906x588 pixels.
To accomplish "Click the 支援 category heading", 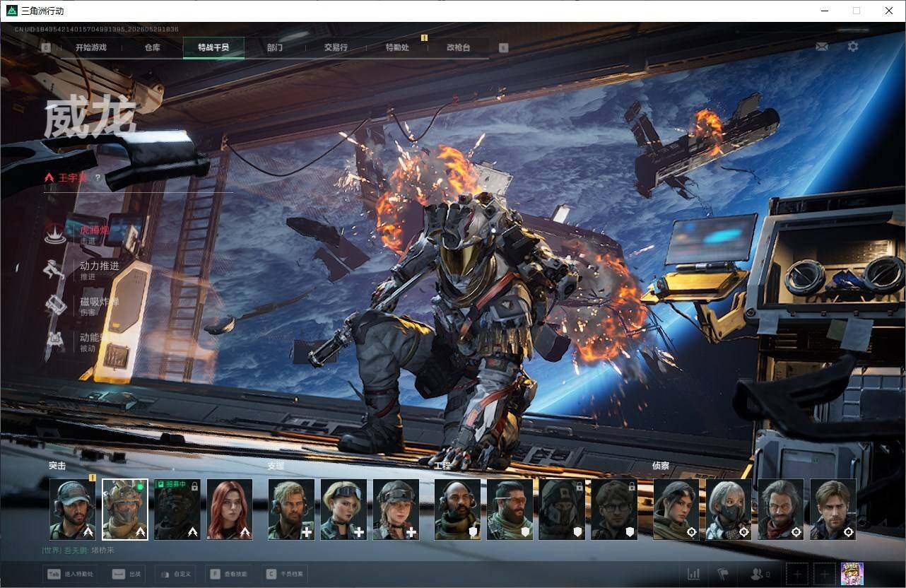I will [276, 466].
